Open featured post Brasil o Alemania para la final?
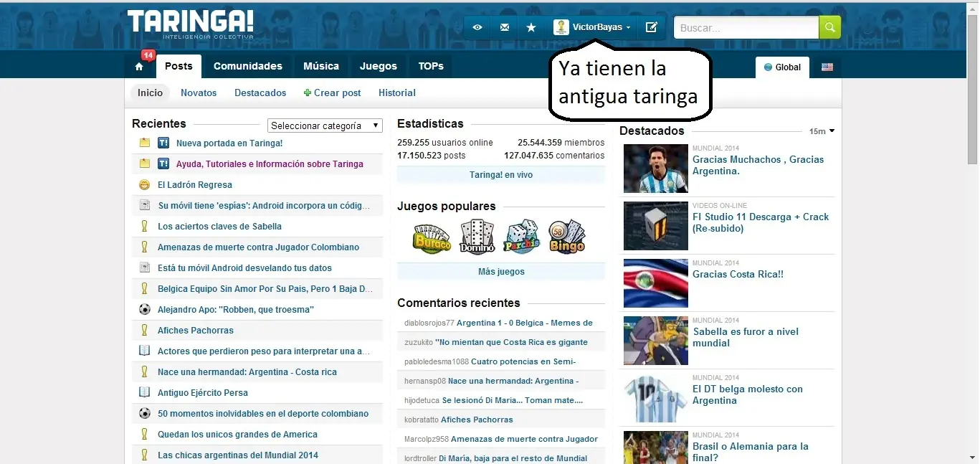Image resolution: width=980 pixels, height=464 pixels. 751,452
